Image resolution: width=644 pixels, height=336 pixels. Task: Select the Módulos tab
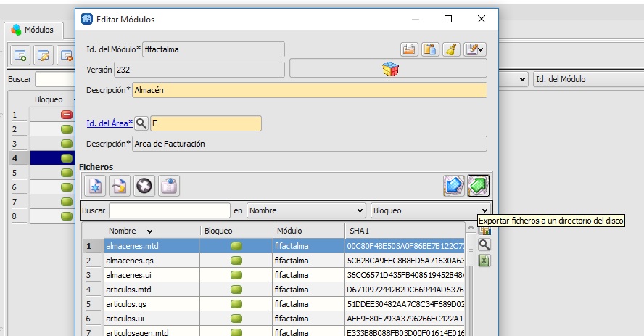tap(33, 30)
